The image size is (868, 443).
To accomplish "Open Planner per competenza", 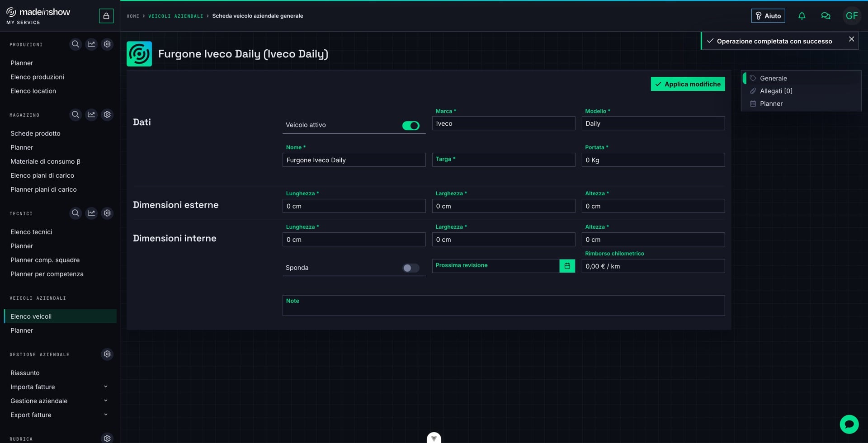I will point(47,274).
